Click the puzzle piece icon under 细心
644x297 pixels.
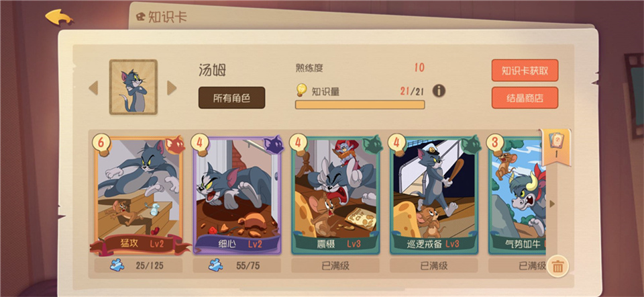click(215, 265)
